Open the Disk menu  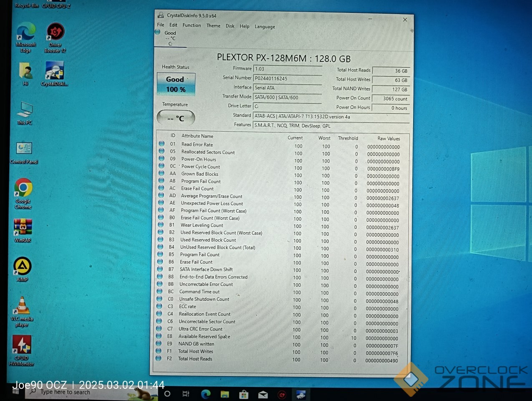coord(230,26)
